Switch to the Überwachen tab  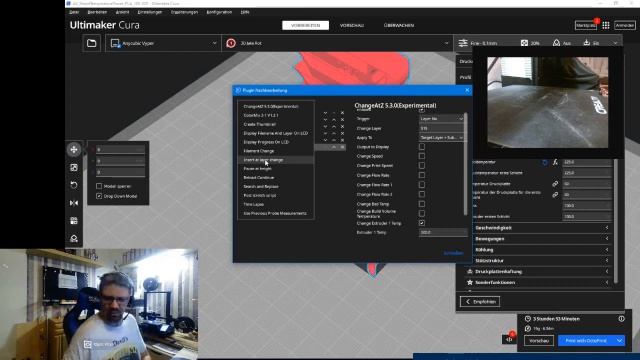pos(399,25)
